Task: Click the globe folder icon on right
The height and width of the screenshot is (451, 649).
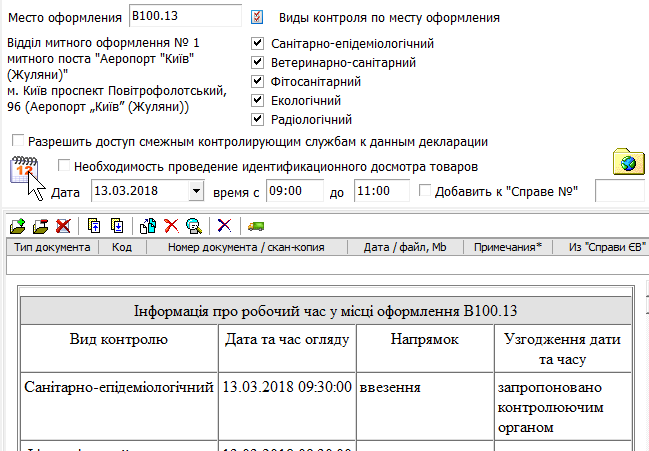Action: [628, 161]
